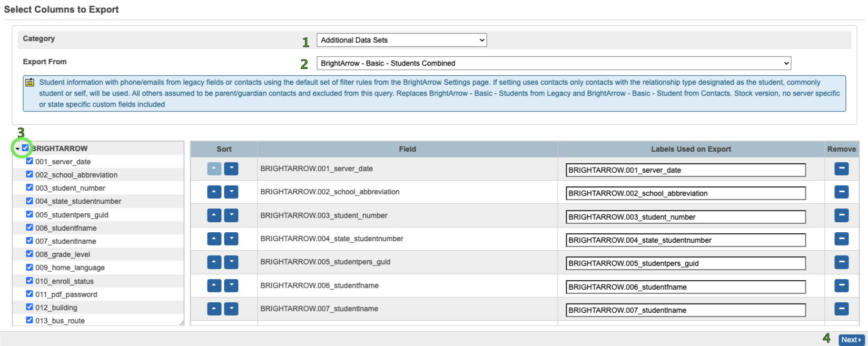
Task: Uncheck the 008_grade_level checkbox
Action: tap(29, 254)
